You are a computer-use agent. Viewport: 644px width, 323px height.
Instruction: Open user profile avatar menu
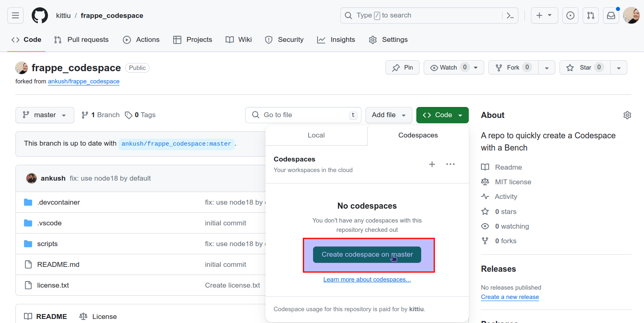[631, 15]
